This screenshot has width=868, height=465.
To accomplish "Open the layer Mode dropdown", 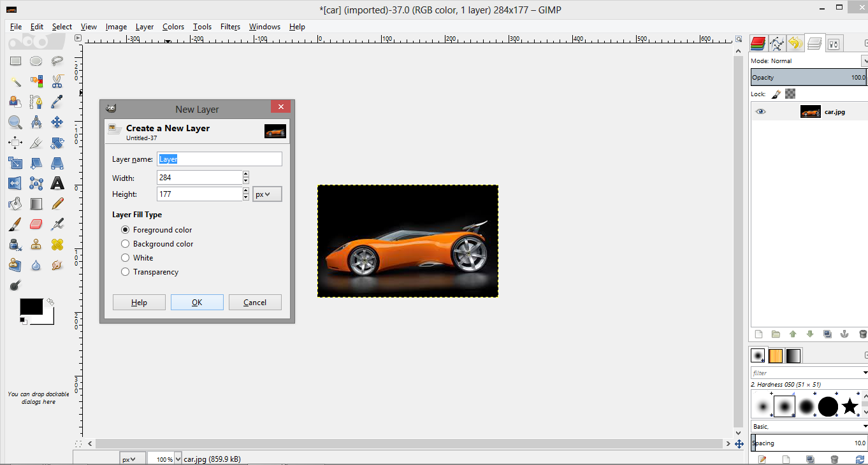I will coord(809,61).
